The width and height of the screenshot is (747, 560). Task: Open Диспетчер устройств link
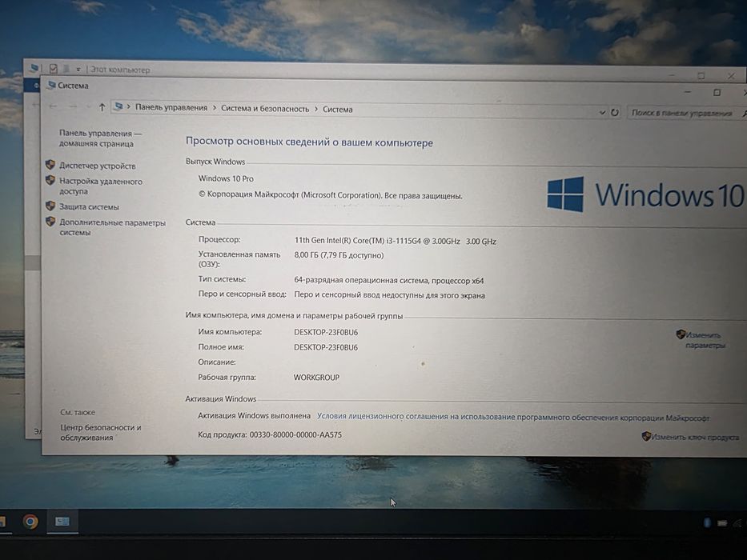97,166
